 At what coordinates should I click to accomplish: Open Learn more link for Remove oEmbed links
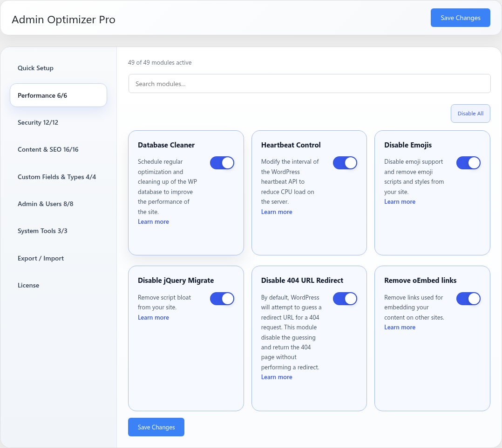coord(400,327)
